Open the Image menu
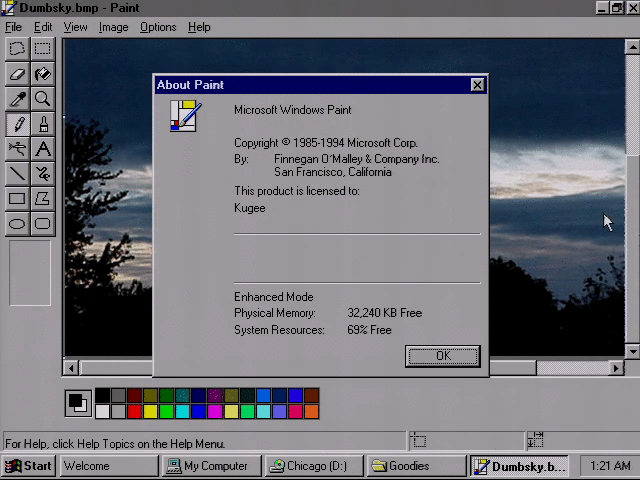The image size is (640, 480). pos(113,27)
